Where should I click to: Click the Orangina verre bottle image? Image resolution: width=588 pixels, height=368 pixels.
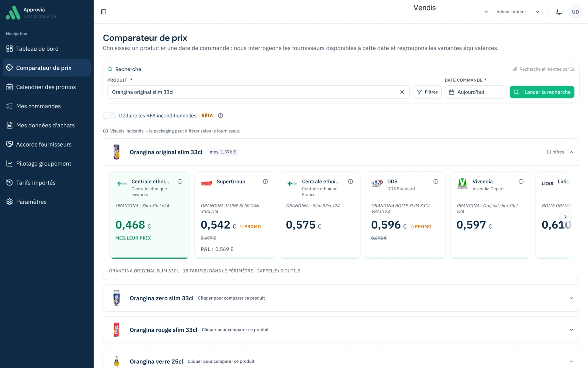pos(116,361)
